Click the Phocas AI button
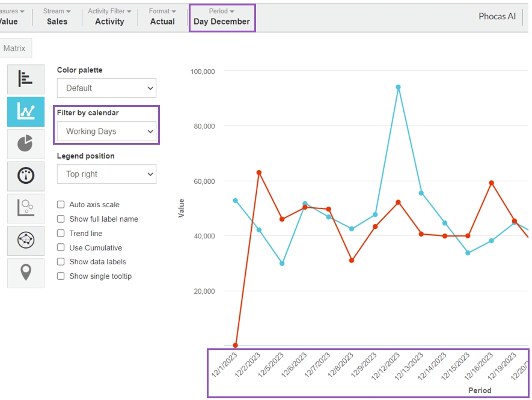This screenshot has height=400, width=532. [x=497, y=17]
